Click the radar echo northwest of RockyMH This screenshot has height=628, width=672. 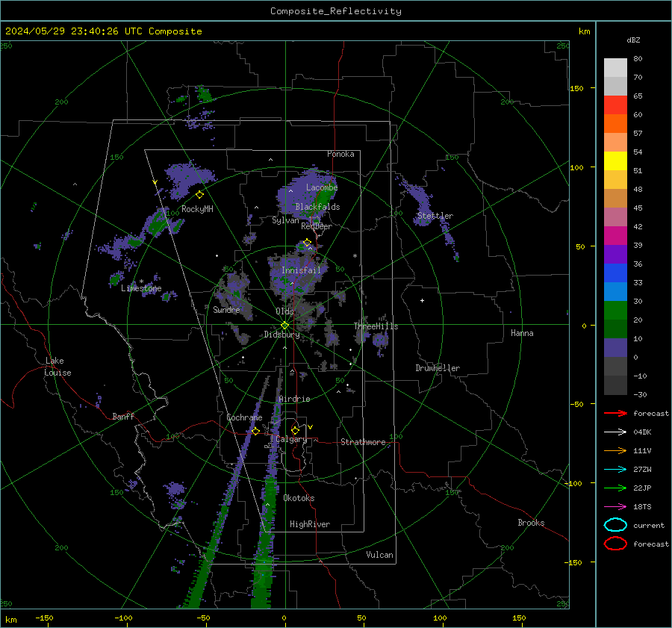point(189,178)
